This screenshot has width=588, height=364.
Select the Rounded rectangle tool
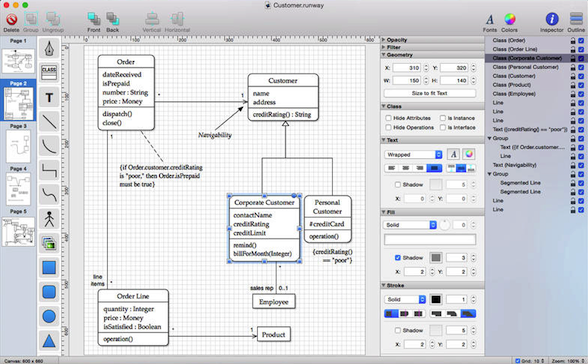pyautogui.click(x=49, y=292)
